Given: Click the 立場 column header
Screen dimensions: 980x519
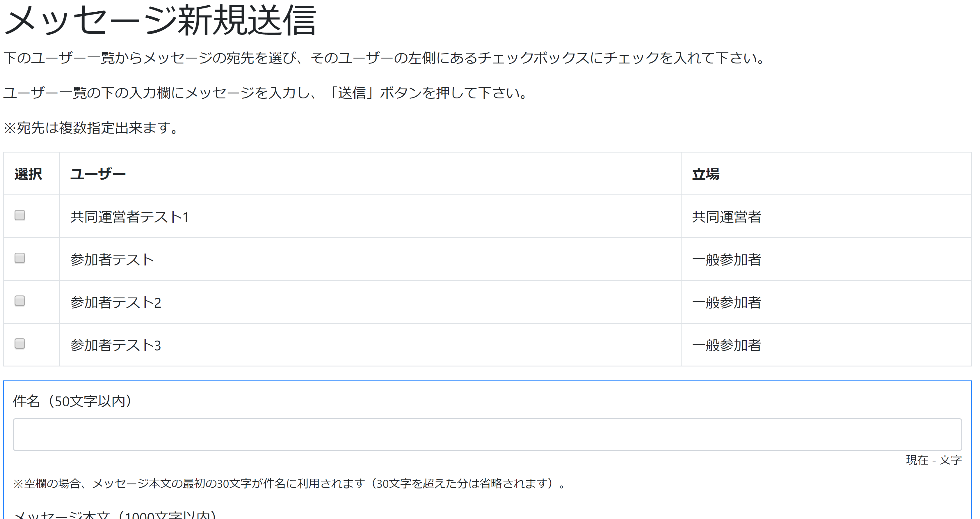Looking at the screenshot, I should [x=706, y=174].
